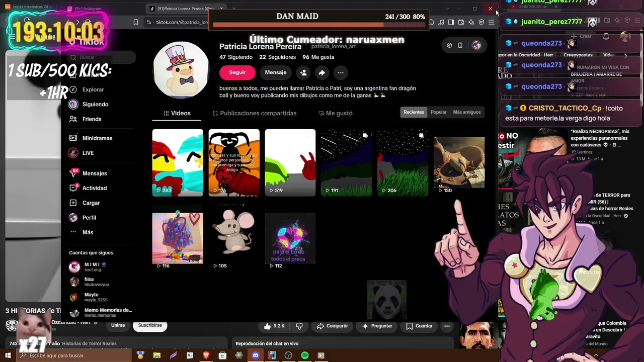
Task: Open Spotify from the Windows taskbar
Action: 304,355
